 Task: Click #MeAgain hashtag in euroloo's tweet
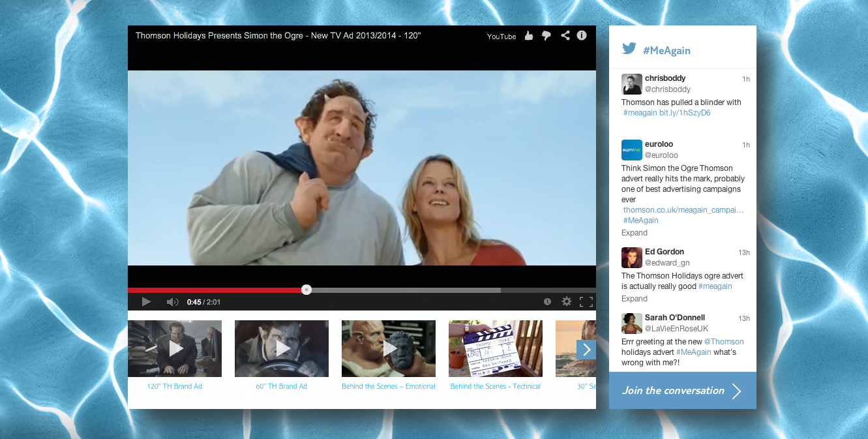[x=641, y=220]
